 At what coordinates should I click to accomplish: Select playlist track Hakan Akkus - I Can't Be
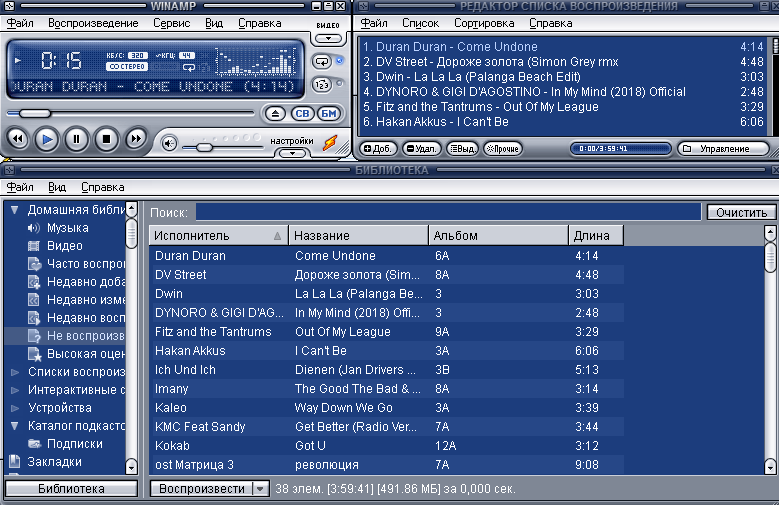[563, 122]
